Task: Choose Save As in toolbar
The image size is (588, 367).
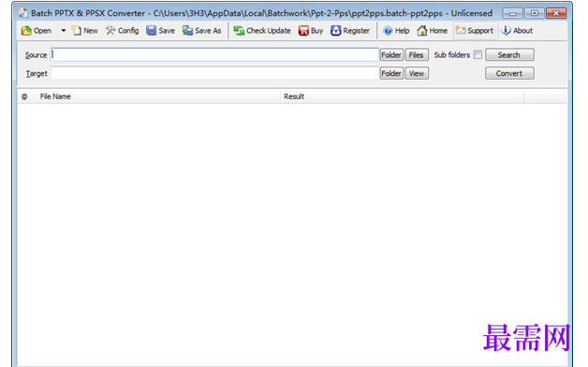Action: pos(201,31)
